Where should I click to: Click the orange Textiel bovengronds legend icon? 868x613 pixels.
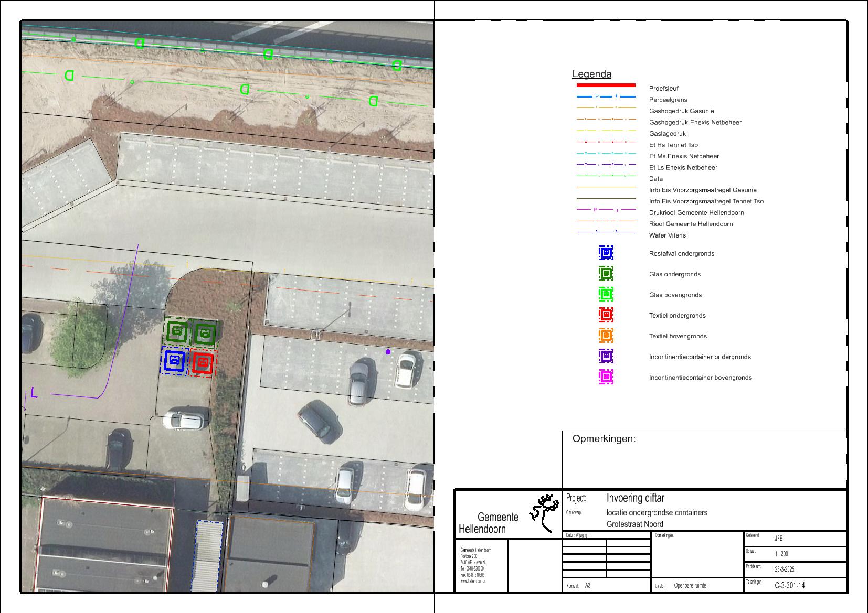606,336
